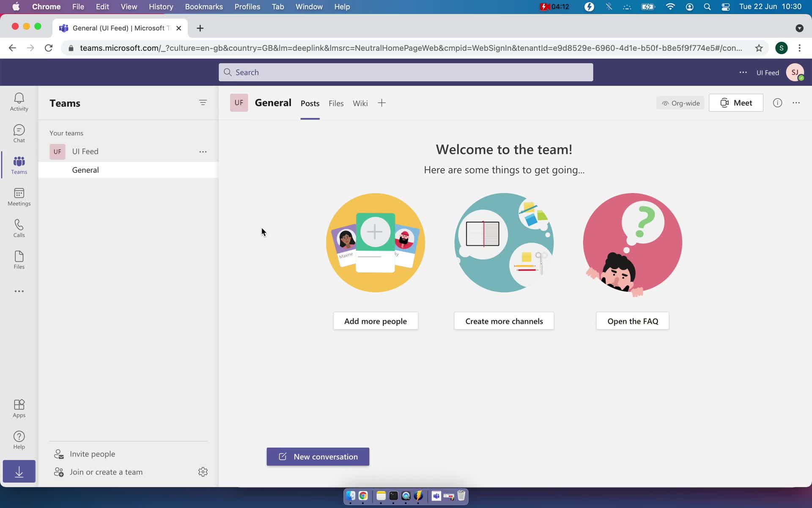Image resolution: width=812 pixels, height=508 pixels.
Task: Click the add people illustration
Action: point(376,243)
